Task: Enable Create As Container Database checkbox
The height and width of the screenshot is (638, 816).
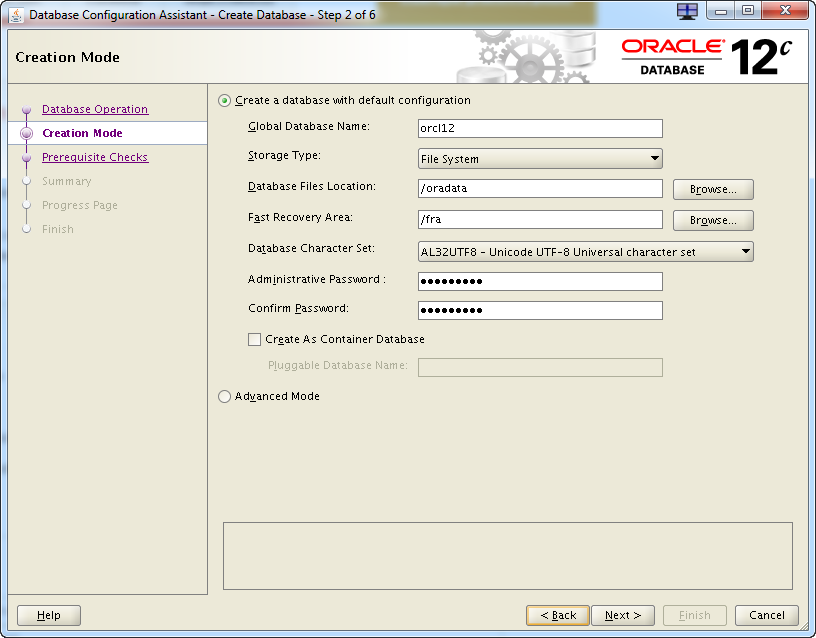Action: [x=254, y=340]
